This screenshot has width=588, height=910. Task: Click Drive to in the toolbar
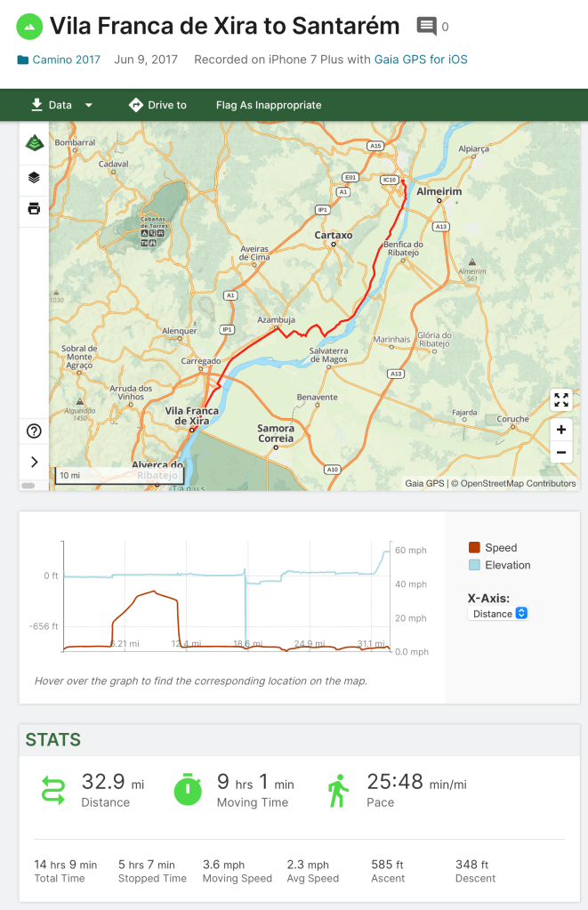[x=157, y=105]
